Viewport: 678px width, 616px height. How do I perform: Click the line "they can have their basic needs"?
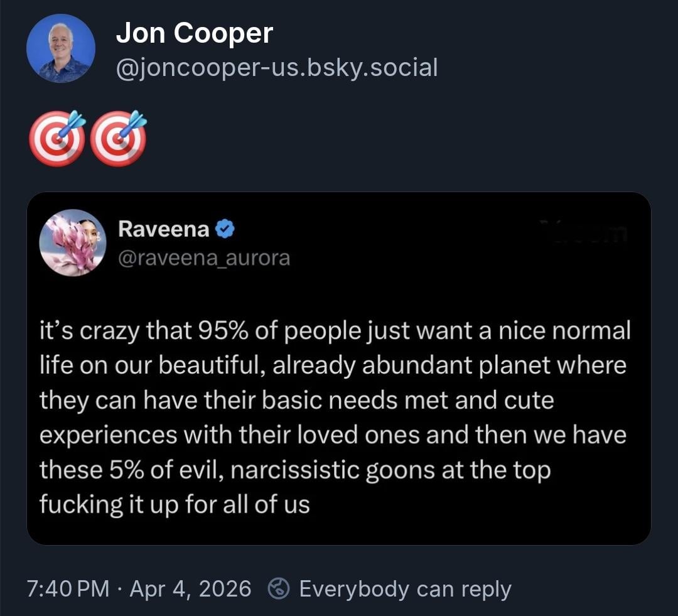tap(296, 400)
